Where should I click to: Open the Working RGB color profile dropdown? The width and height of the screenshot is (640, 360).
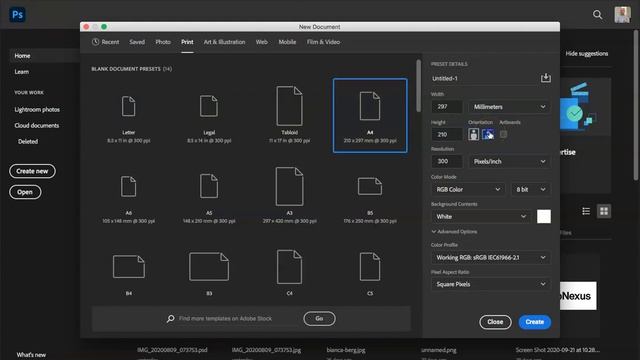pyautogui.click(x=491, y=258)
